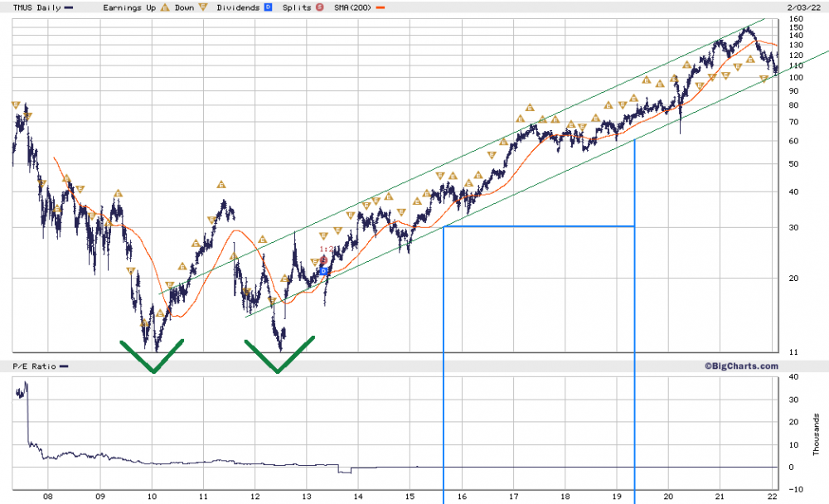Click the 30 price axis label

[793, 227]
